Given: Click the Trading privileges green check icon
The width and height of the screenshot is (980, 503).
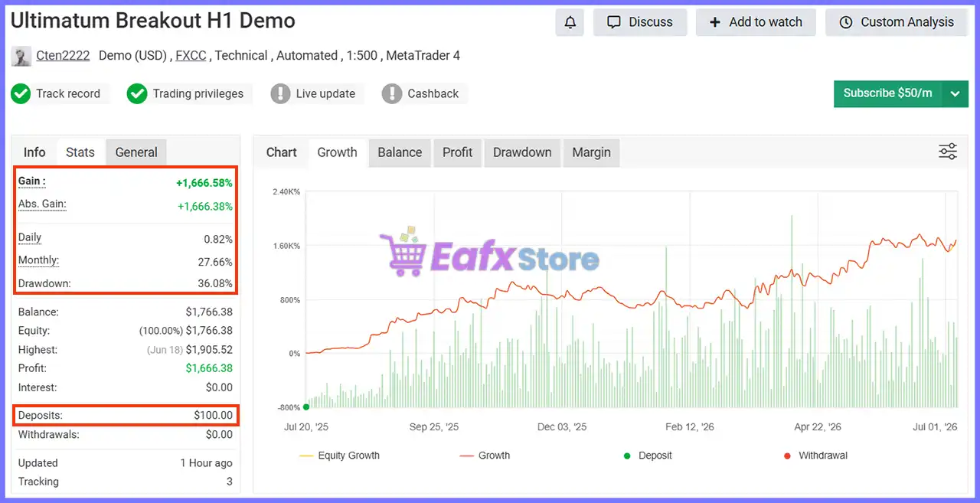Looking at the screenshot, I should [137, 93].
